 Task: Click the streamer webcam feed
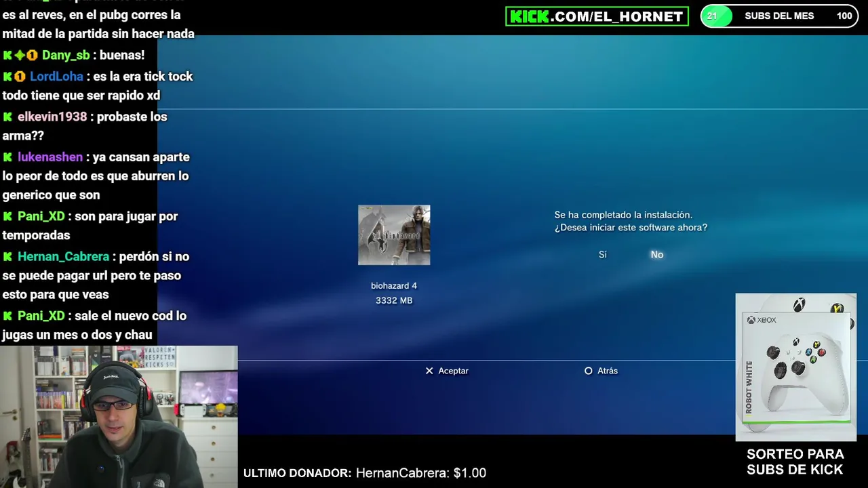click(119, 417)
